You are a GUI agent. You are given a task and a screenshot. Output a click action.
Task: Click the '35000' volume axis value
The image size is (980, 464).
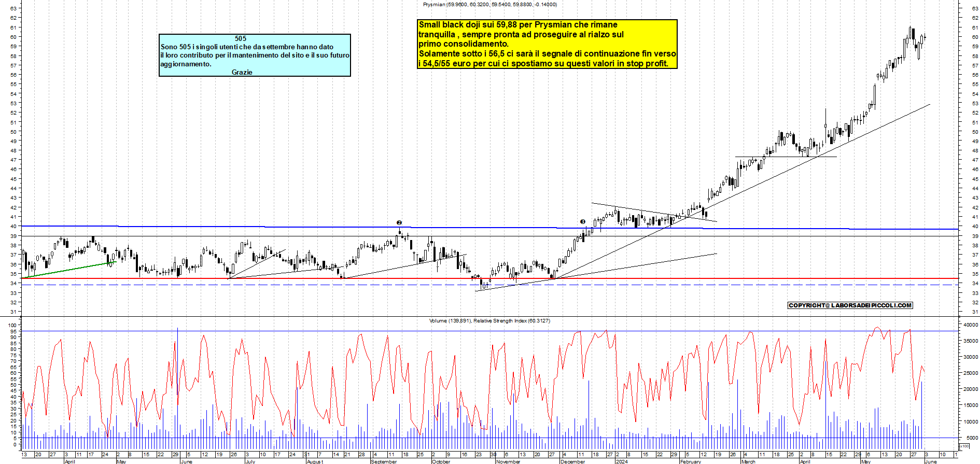point(971,341)
